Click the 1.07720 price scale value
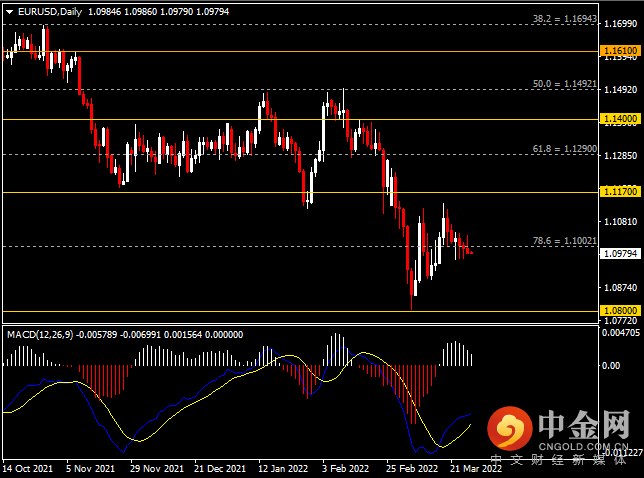This screenshot has width=644, height=478. coord(621,320)
